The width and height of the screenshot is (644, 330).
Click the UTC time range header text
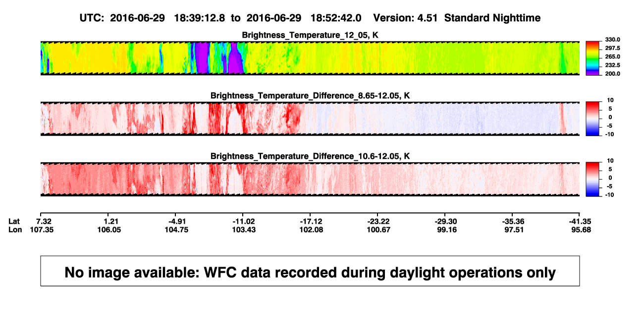[220, 18]
